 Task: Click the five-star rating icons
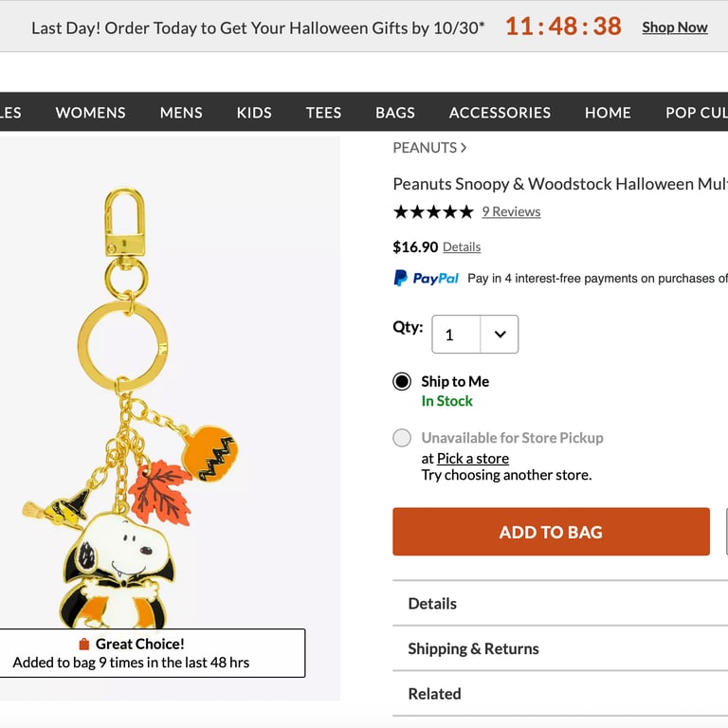(x=433, y=211)
